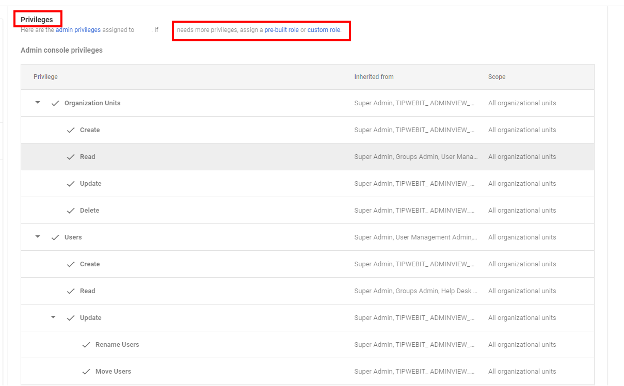The height and width of the screenshot is (386, 624).
Task: Select the Move Users row label
Action: (x=113, y=372)
